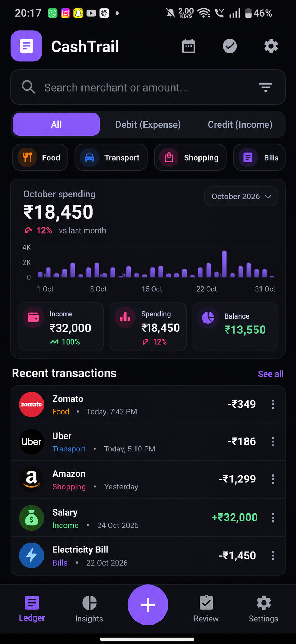296x644 pixels.
Task: Open the Zomato transaction options menu
Action: pos(273,404)
